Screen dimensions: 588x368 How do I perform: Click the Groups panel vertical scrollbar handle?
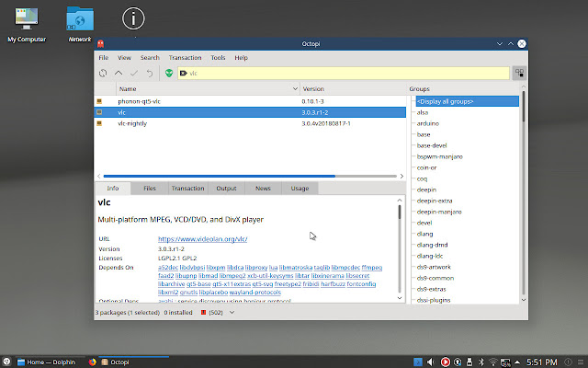point(524,107)
